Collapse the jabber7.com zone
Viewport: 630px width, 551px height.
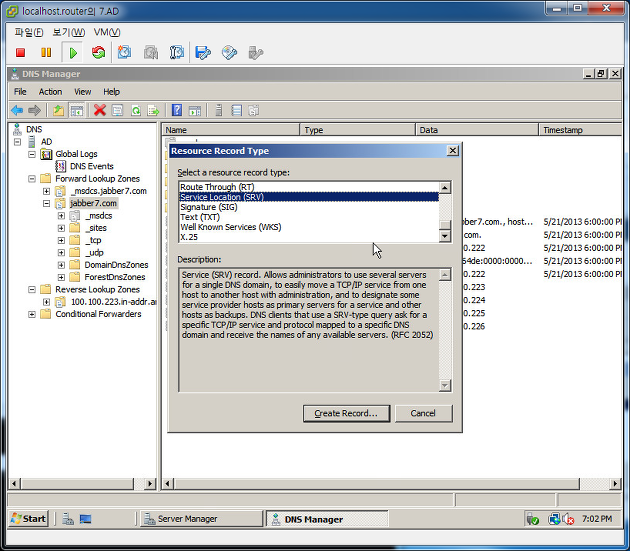(47, 203)
